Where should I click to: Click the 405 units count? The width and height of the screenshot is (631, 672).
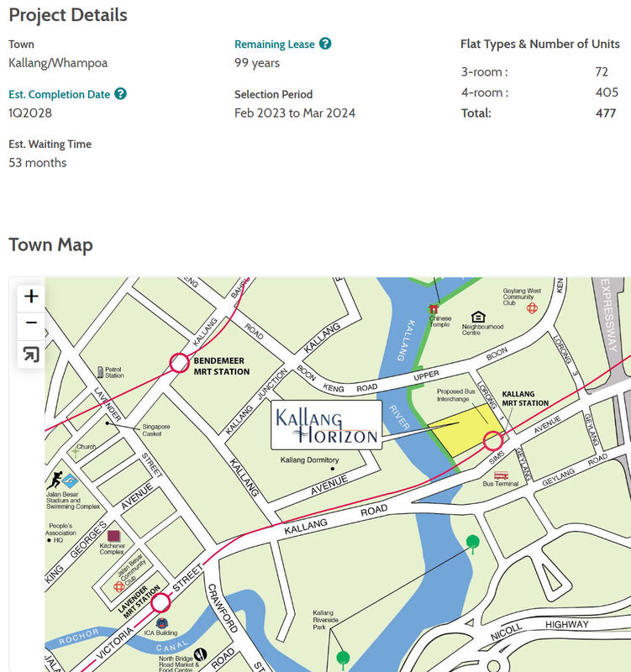point(607,92)
